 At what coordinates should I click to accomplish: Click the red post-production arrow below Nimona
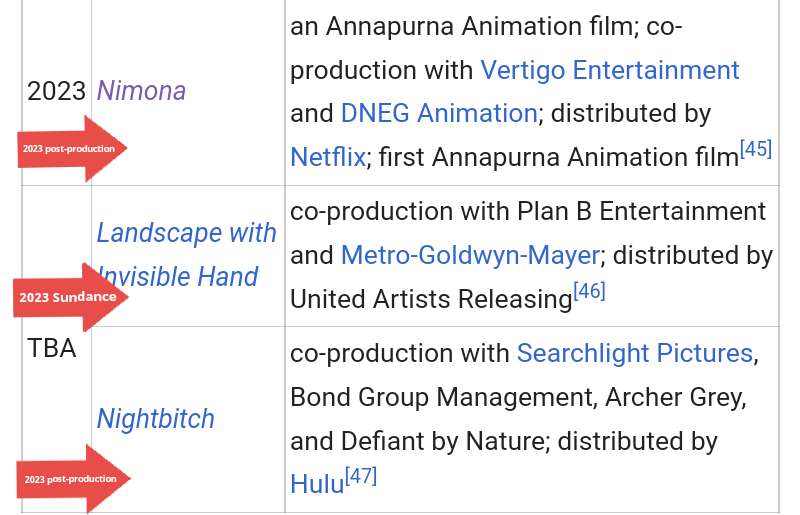point(72,149)
